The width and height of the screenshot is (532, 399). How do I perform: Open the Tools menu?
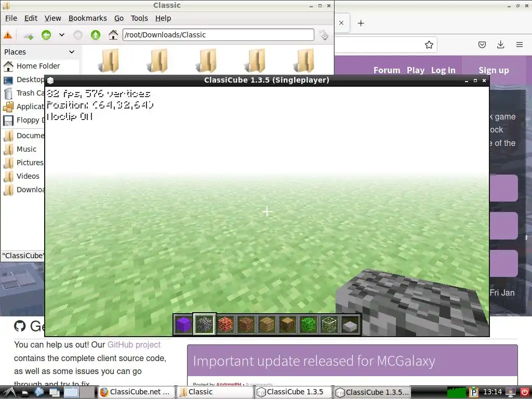click(x=139, y=18)
